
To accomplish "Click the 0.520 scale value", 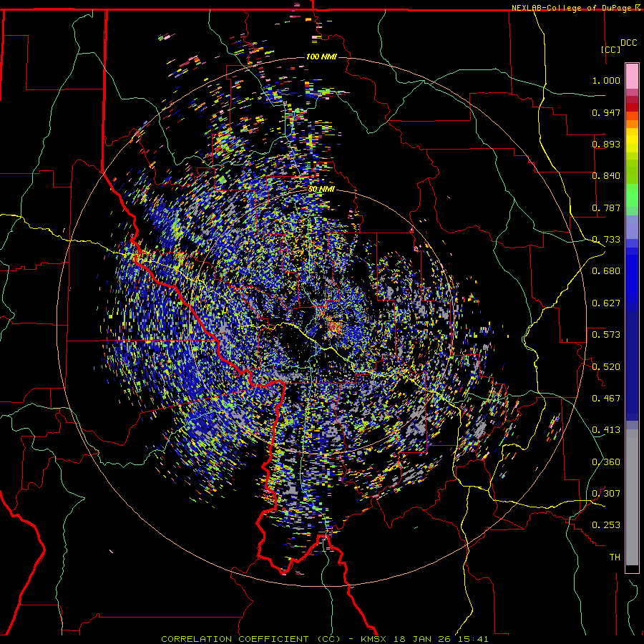I will [x=606, y=367].
